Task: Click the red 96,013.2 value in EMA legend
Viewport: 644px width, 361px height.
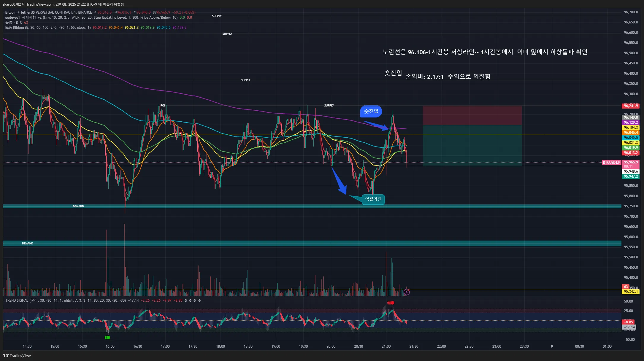Action: 100,28
